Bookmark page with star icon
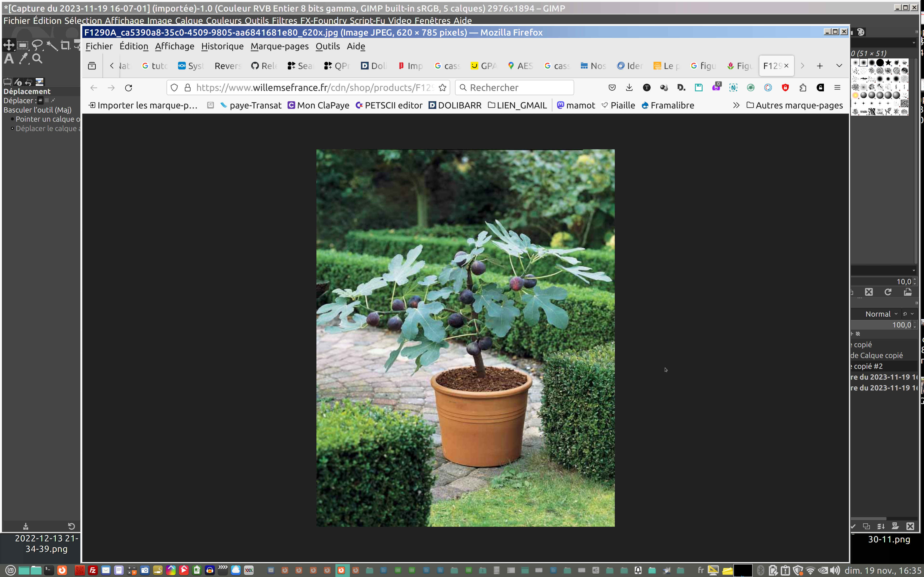The width and height of the screenshot is (924, 577). point(443,88)
